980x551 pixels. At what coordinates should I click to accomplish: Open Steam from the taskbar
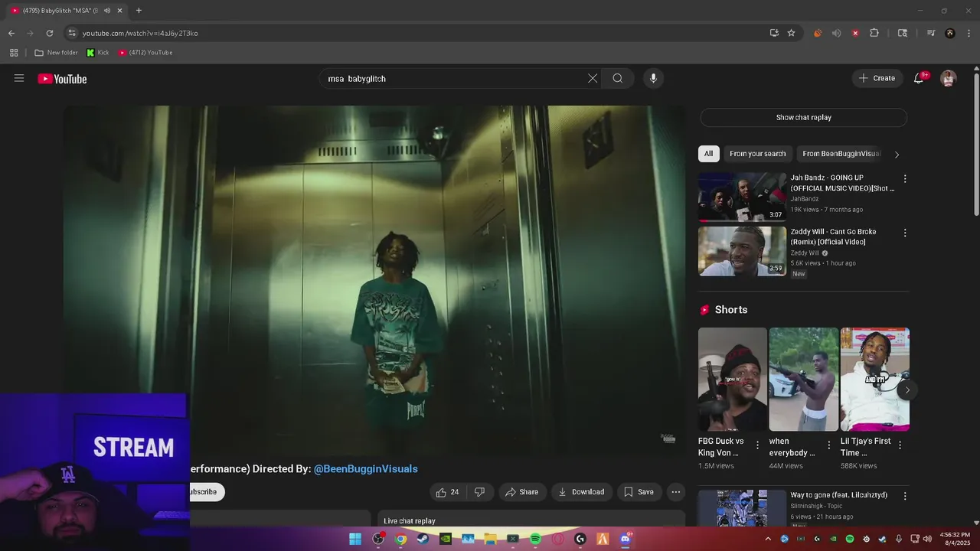[x=423, y=539]
